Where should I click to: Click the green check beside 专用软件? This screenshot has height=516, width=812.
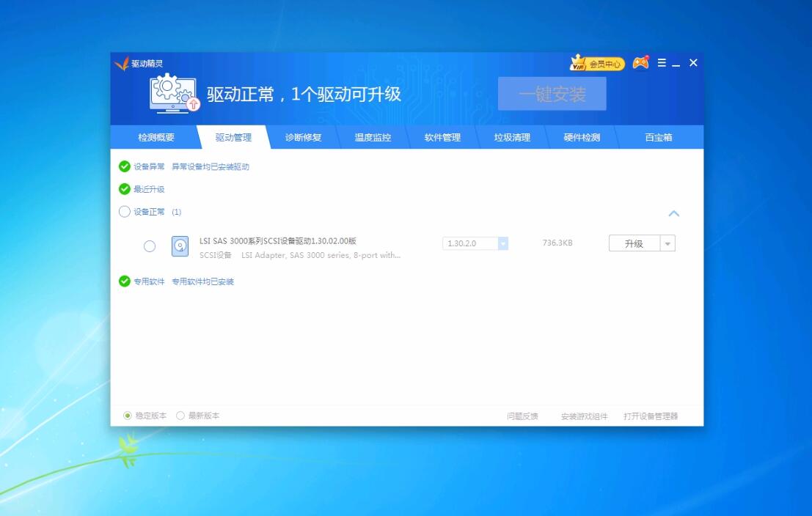[x=124, y=281]
